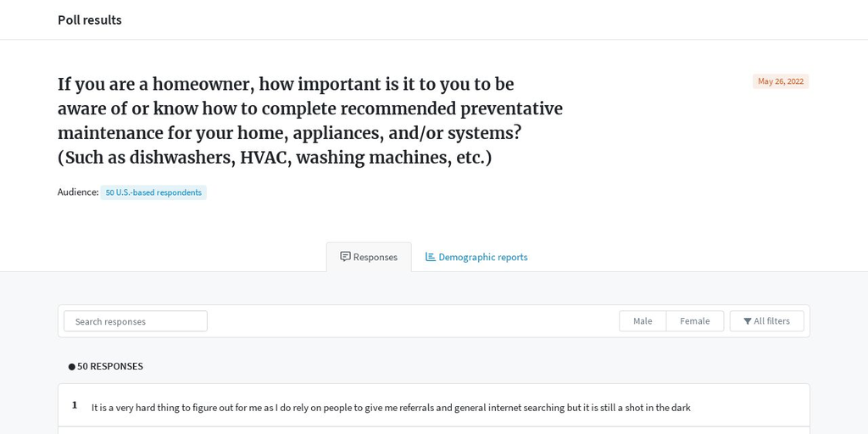Click the number 1 beside first response

pyautogui.click(x=75, y=405)
